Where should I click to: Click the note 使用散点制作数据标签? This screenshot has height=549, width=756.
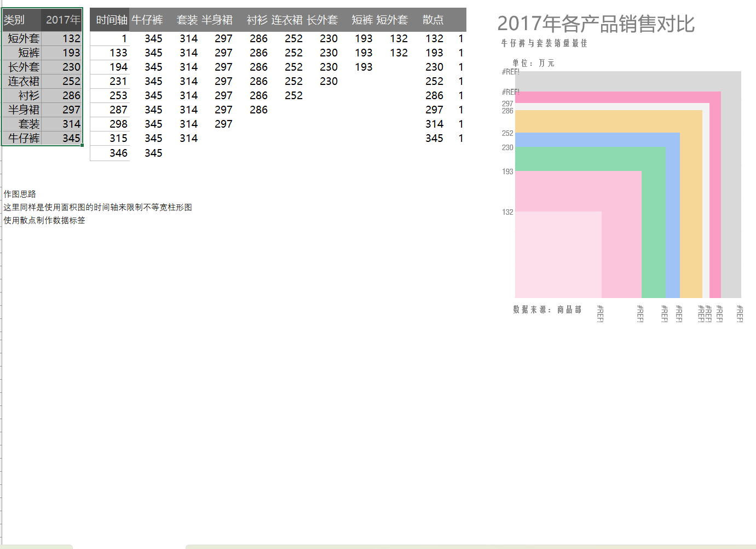tap(44, 220)
